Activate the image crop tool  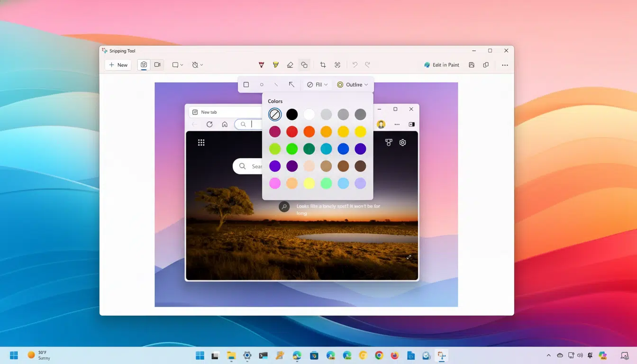click(x=323, y=65)
